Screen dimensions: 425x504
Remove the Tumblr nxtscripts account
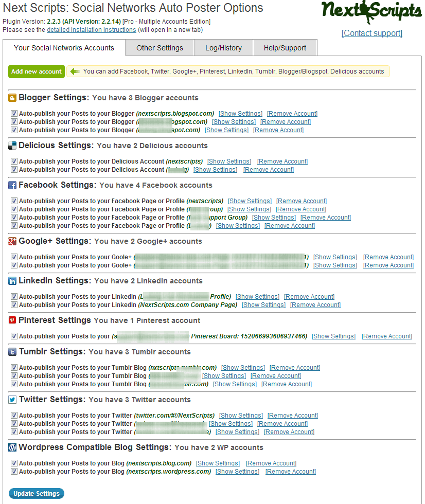click(x=295, y=367)
